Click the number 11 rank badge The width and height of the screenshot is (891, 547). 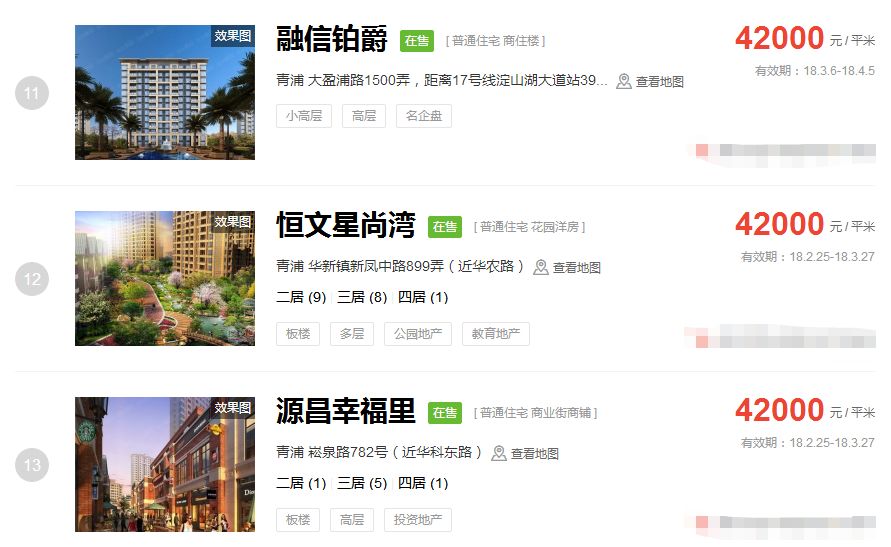[x=32, y=93]
